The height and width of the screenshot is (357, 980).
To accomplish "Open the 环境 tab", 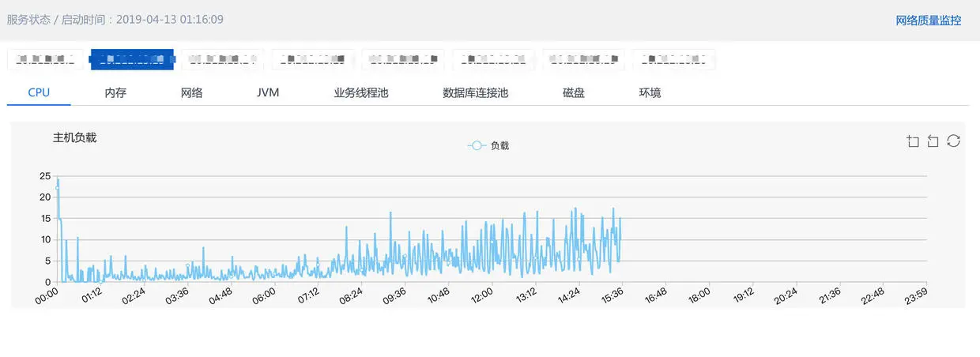I will tap(650, 92).
